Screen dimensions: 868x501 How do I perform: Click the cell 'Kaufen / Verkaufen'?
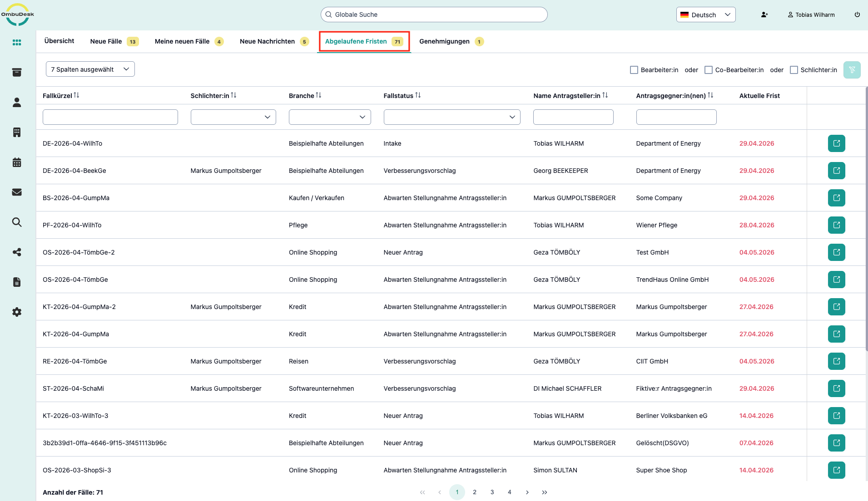(317, 198)
